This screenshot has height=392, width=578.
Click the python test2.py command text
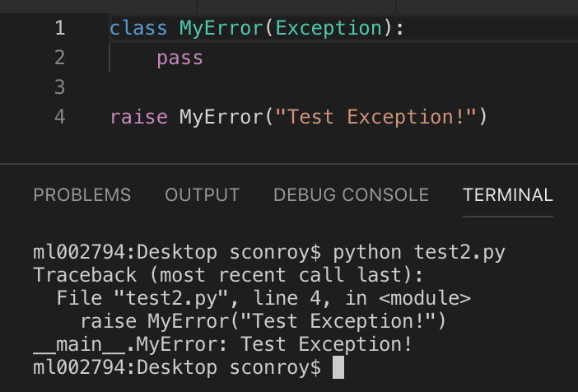419,253
